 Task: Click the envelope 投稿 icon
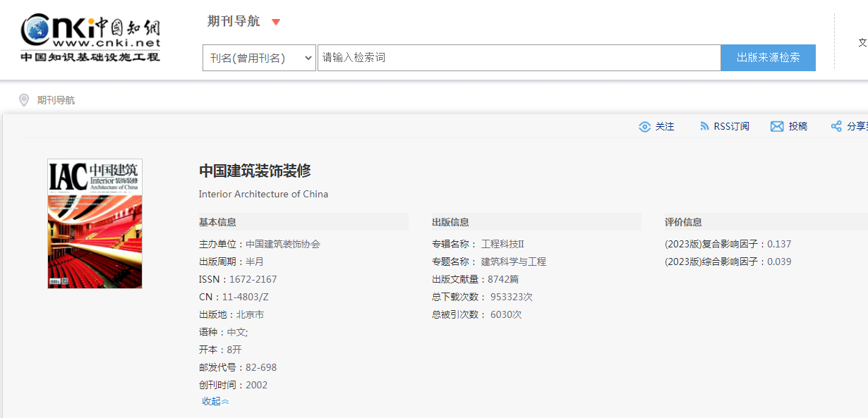coord(777,127)
